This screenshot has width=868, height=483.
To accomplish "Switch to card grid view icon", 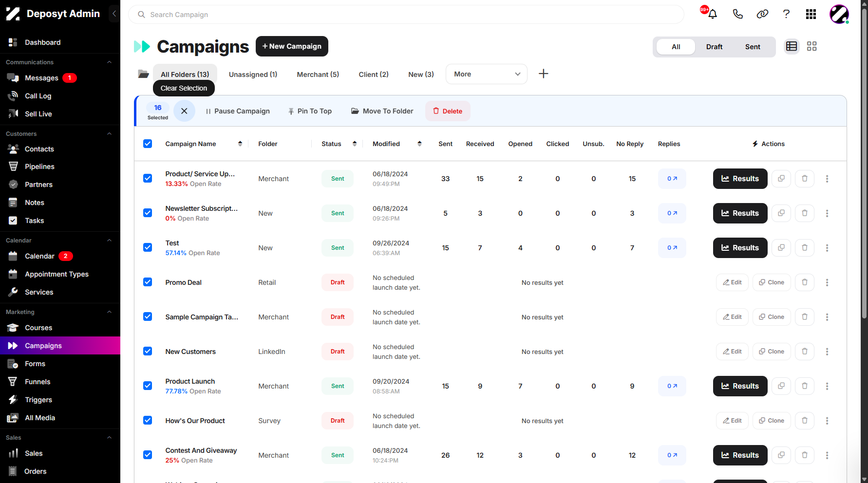I will coord(811,46).
